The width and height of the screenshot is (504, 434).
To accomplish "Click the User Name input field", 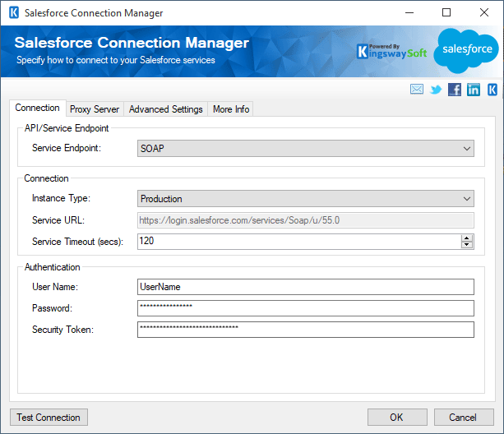I will coord(306,287).
